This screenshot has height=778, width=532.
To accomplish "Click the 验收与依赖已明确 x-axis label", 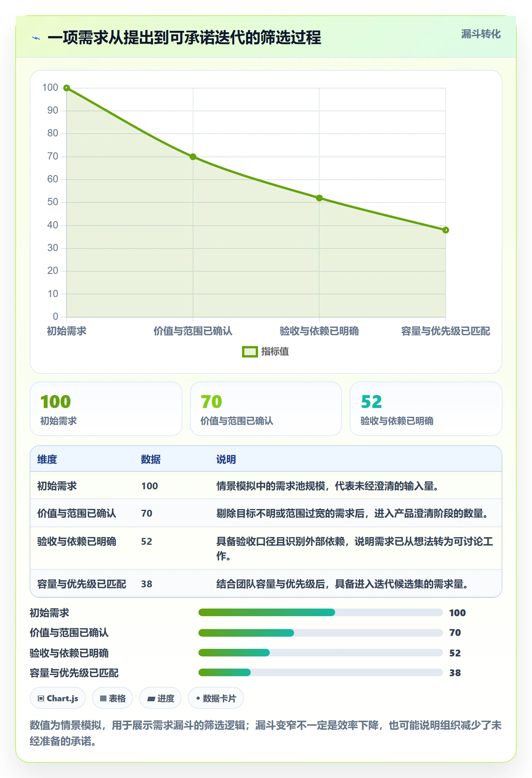I will pyautogui.click(x=319, y=331).
